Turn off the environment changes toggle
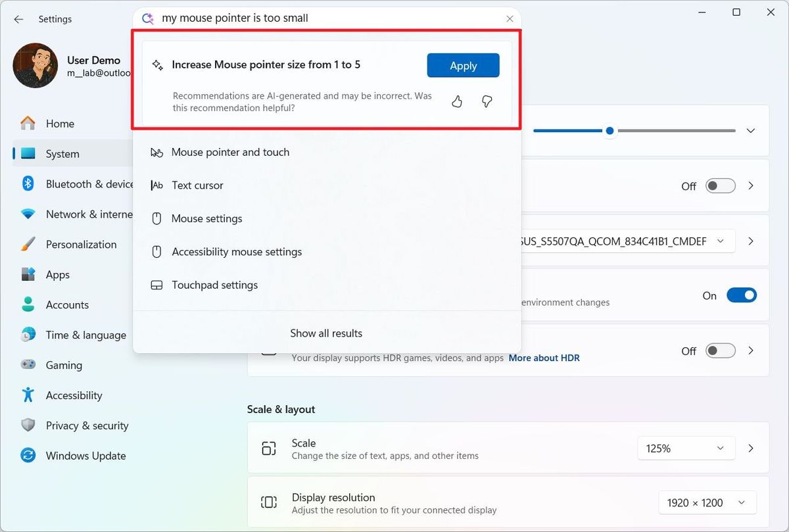The image size is (789, 532). (742, 295)
